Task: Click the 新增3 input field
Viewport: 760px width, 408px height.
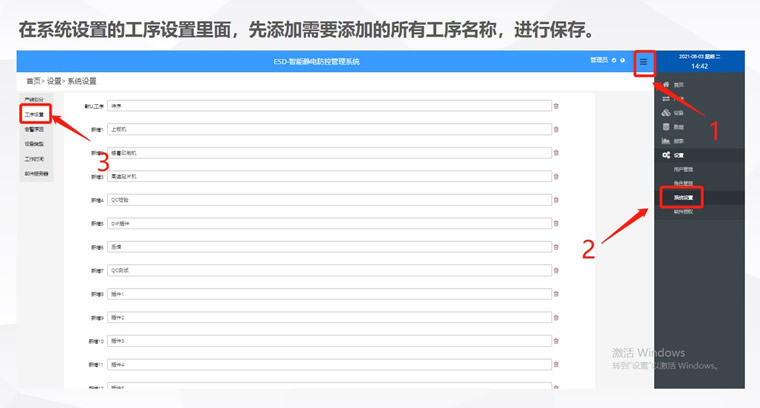Action: [329, 176]
